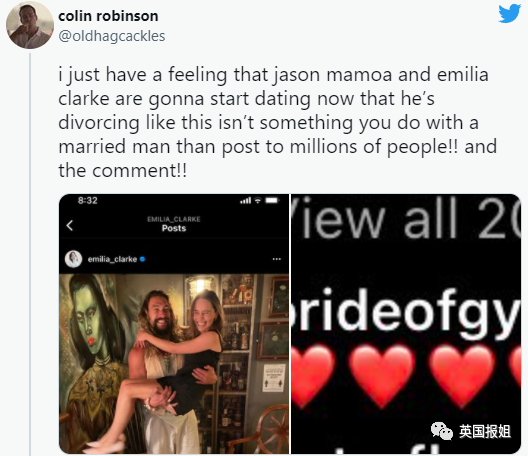This screenshot has width=528, height=456.
Task: Click the WeChat watermark logo
Action: coord(441,431)
